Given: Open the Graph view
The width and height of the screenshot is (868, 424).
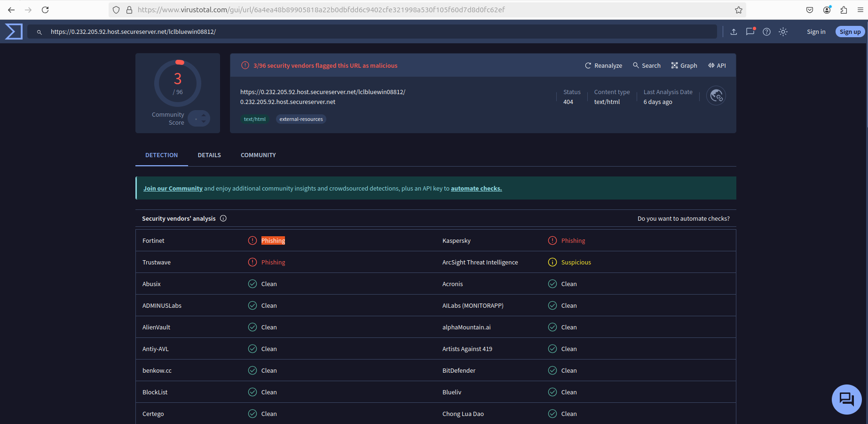Looking at the screenshot, I should 684,65.
